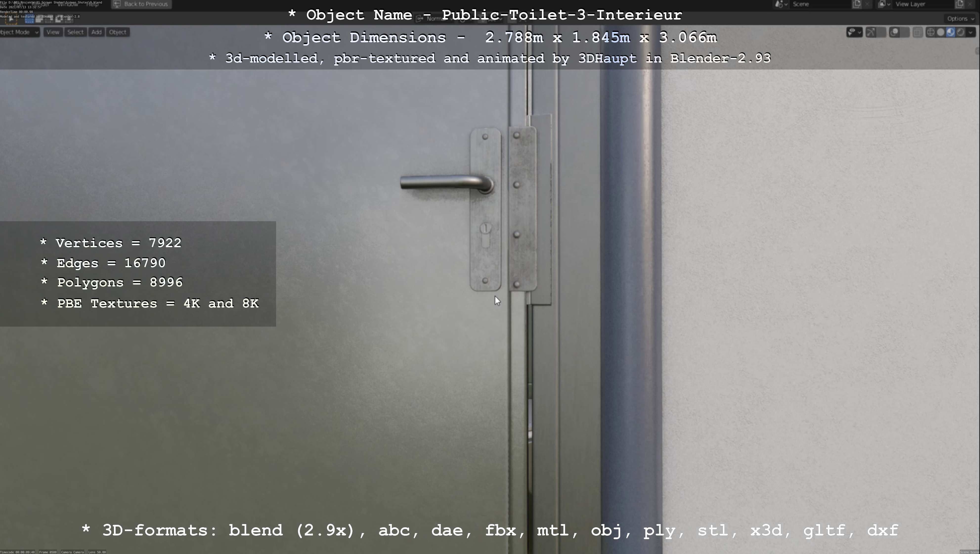Expand the Options dropdown
Screen dimensions: 980x554
[x=960, y=18]
